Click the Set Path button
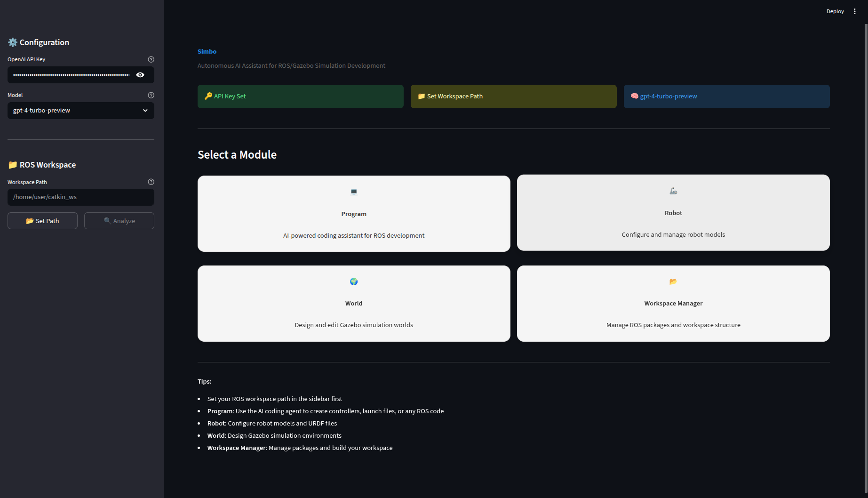Image resolution: width=868 pixels, height=498 pixels. click(42, 221)
